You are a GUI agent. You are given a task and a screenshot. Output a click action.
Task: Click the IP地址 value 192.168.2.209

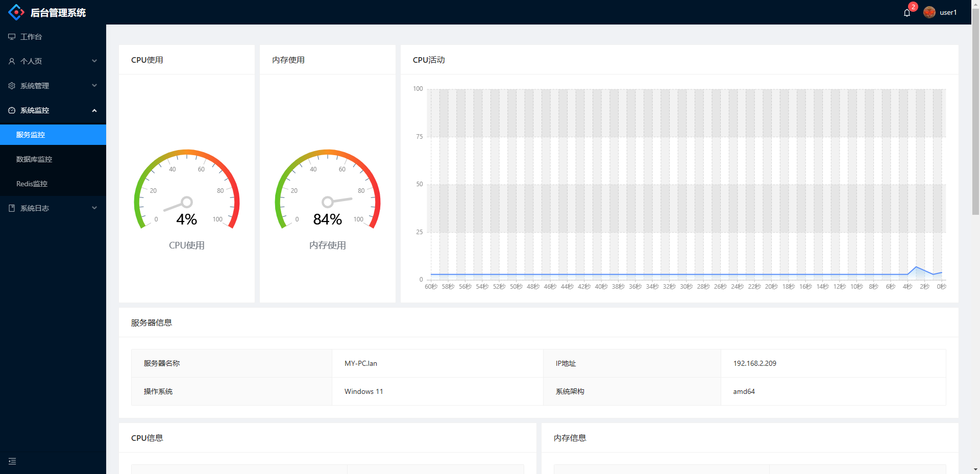[x=754, y=363]
